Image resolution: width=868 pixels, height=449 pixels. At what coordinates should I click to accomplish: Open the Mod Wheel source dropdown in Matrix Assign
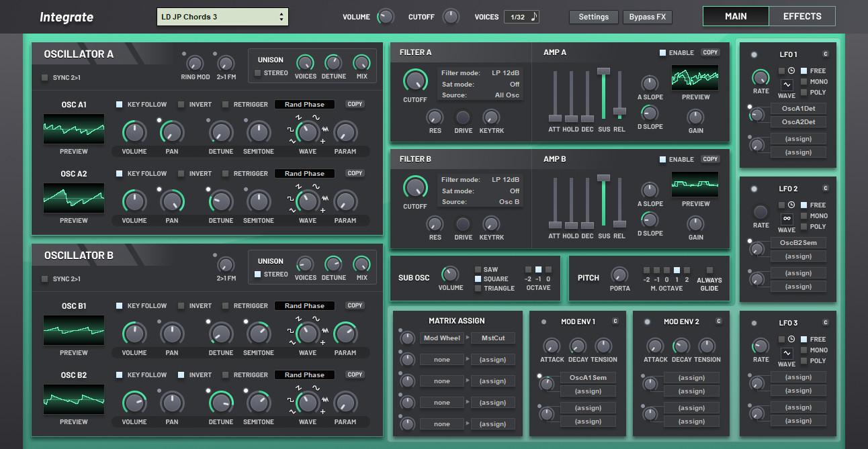(442, 338)
